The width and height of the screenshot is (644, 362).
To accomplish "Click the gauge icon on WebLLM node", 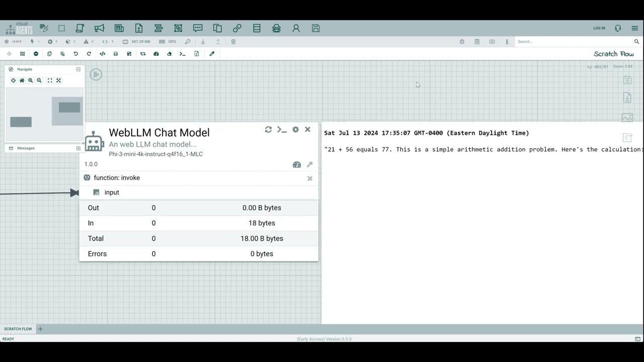I will coord(297,164).
